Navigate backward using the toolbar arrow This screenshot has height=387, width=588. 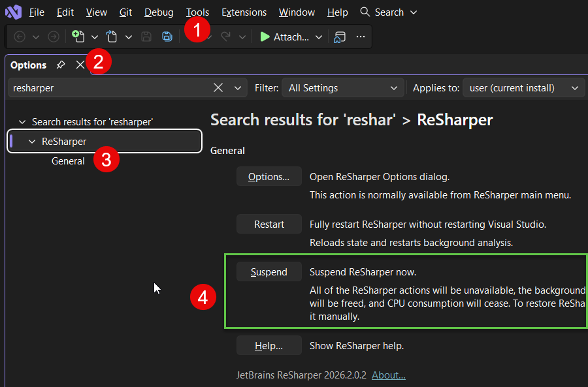(x=20, y=37)
